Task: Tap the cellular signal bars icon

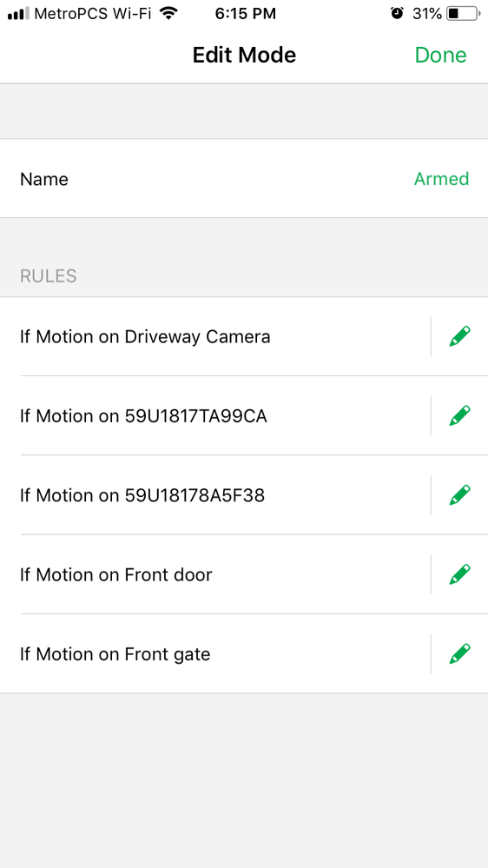Action: (19, 14)
